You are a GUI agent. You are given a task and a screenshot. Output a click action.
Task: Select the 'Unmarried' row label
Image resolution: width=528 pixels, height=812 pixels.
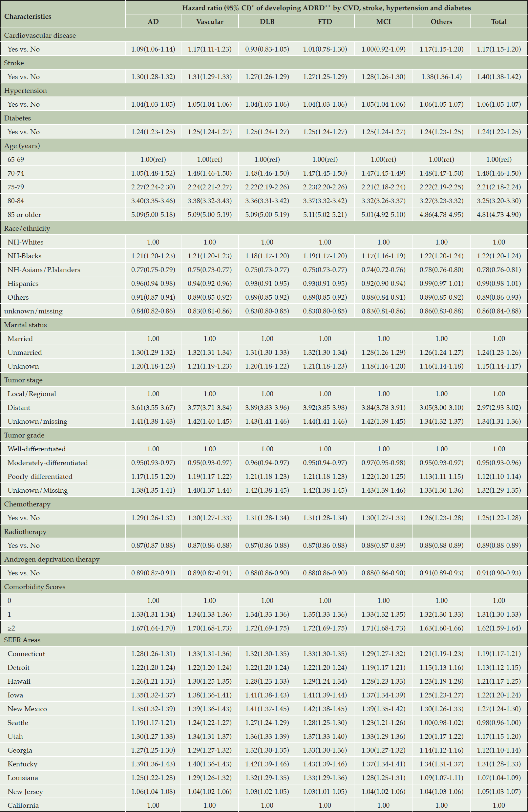click(x=25, y=353)
